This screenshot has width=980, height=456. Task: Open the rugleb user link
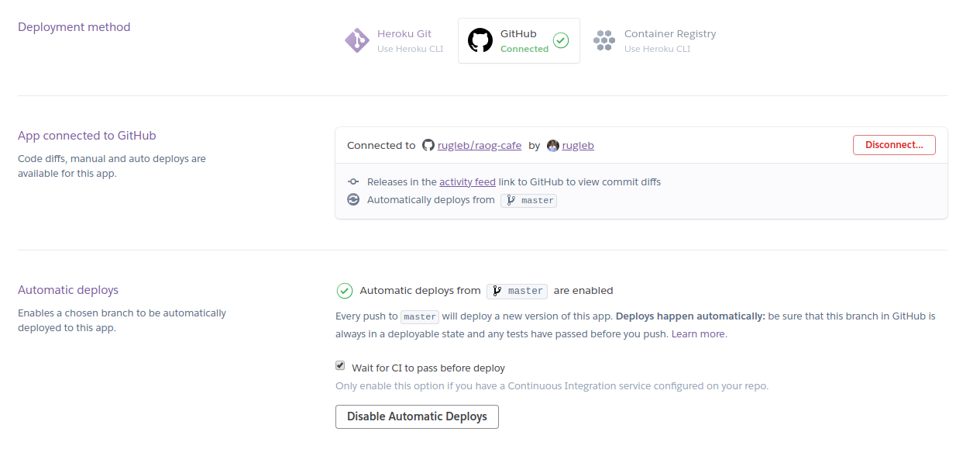click(x=578, y=145)
